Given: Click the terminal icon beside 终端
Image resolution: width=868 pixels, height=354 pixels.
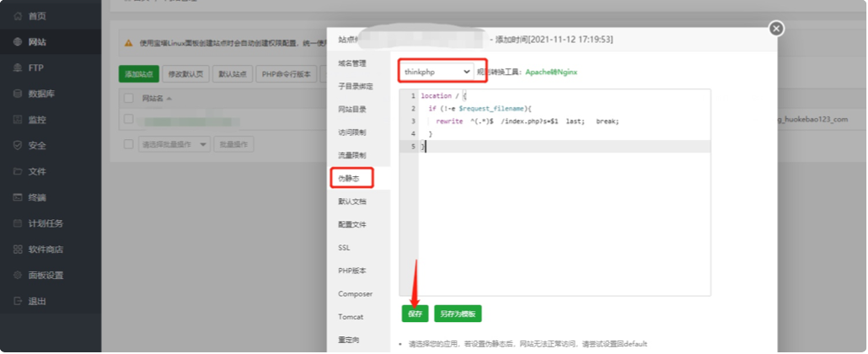Looking at the screenshot, I should [x=18, y=197].
